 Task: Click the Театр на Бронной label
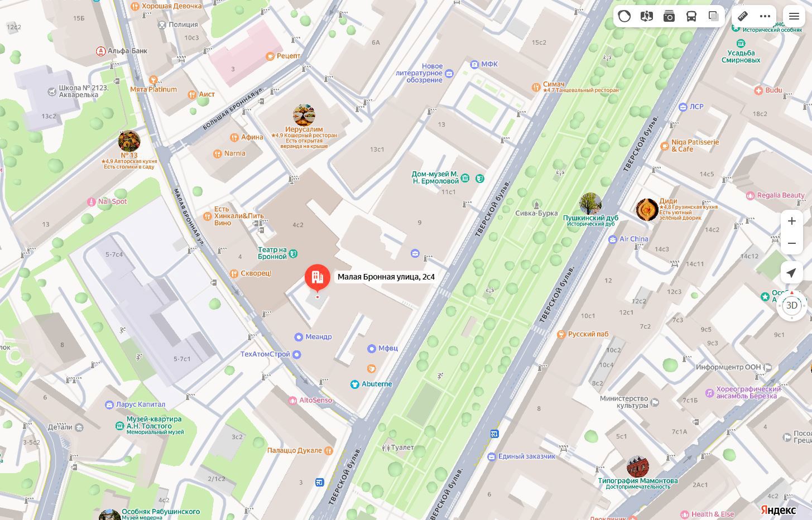[x=272, y=253]
